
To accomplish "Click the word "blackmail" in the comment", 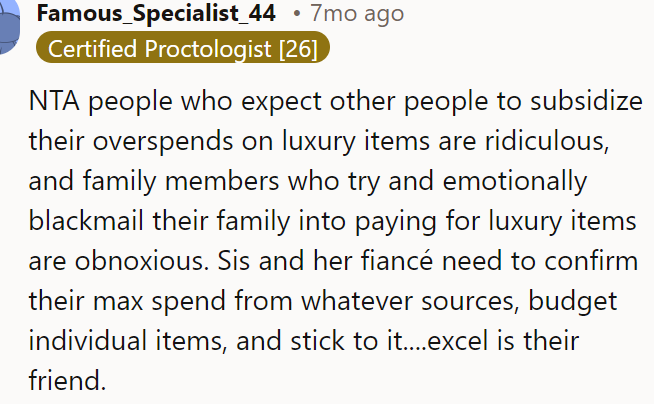I will pos(86,221).
